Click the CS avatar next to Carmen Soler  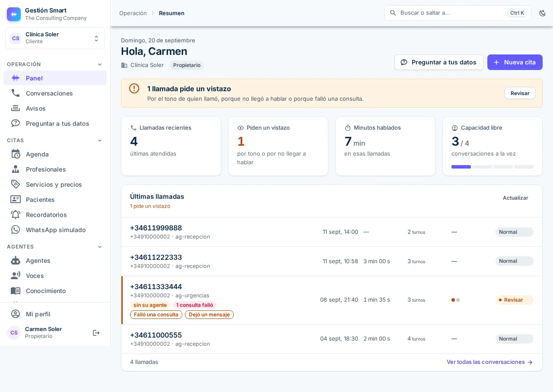[x=14, y=333]
